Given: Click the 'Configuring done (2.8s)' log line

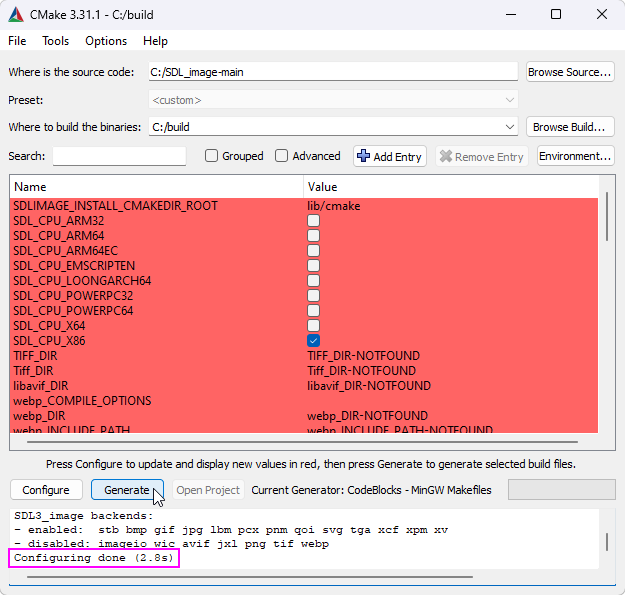Looking at the screenshot, I should 94,558.
